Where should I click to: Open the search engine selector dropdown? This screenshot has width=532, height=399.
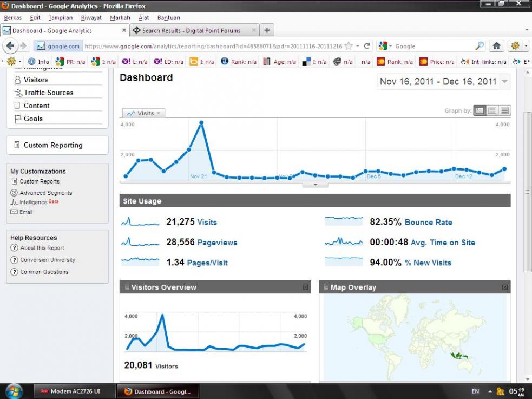[385, 46]
